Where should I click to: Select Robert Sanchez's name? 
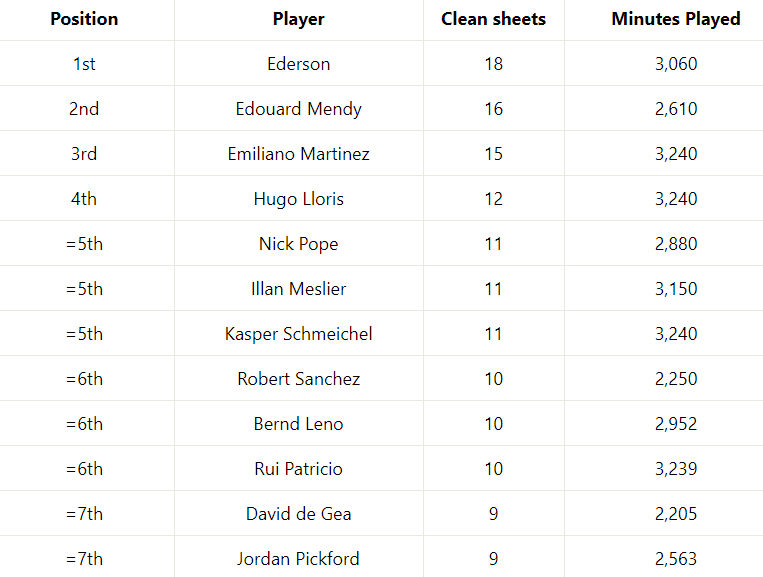298,379
